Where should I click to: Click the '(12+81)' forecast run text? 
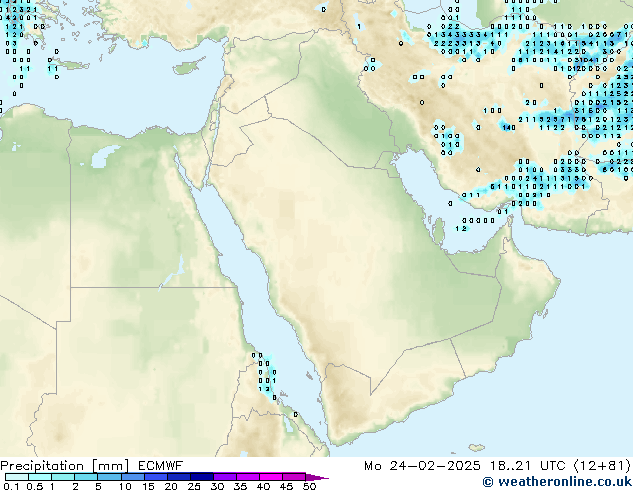602,466
